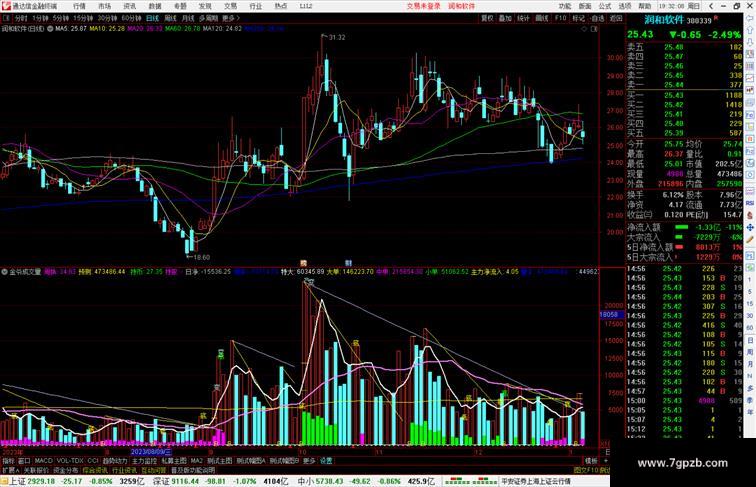Open the 交易 menu

(230, 6)
